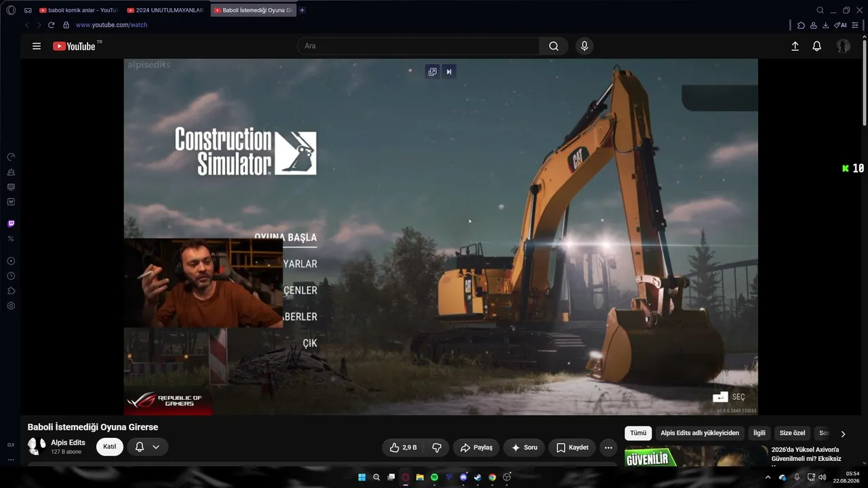
Task: Open Twitch in the Opera sidebar
Action: [11, 224]
